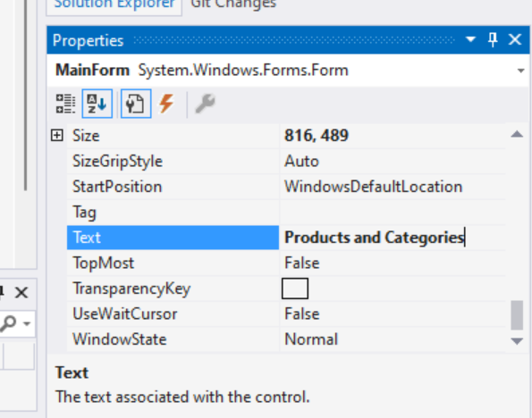This screenshot has height=418, width=532.
Task: Open Properties window position dropdown arrow
Action: (x=470, y=39)
